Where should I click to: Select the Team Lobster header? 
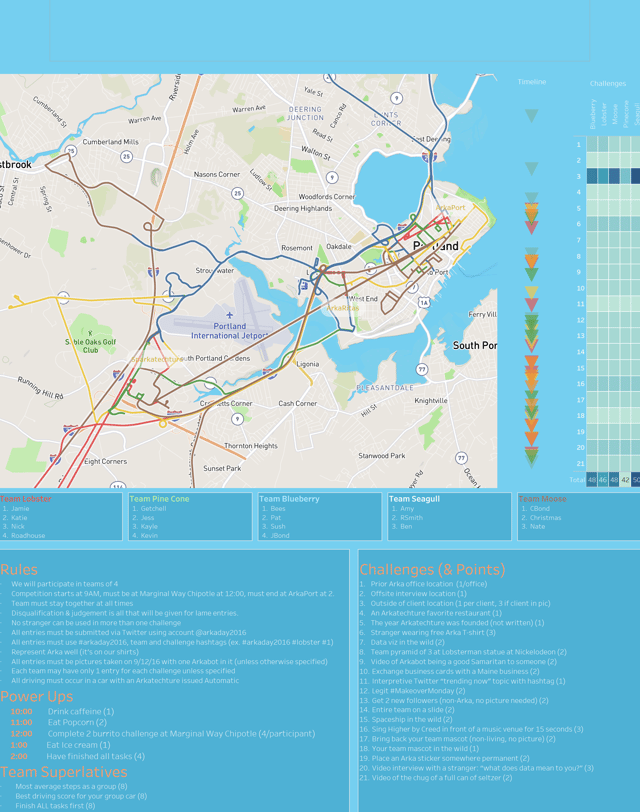tap(26, 499)
